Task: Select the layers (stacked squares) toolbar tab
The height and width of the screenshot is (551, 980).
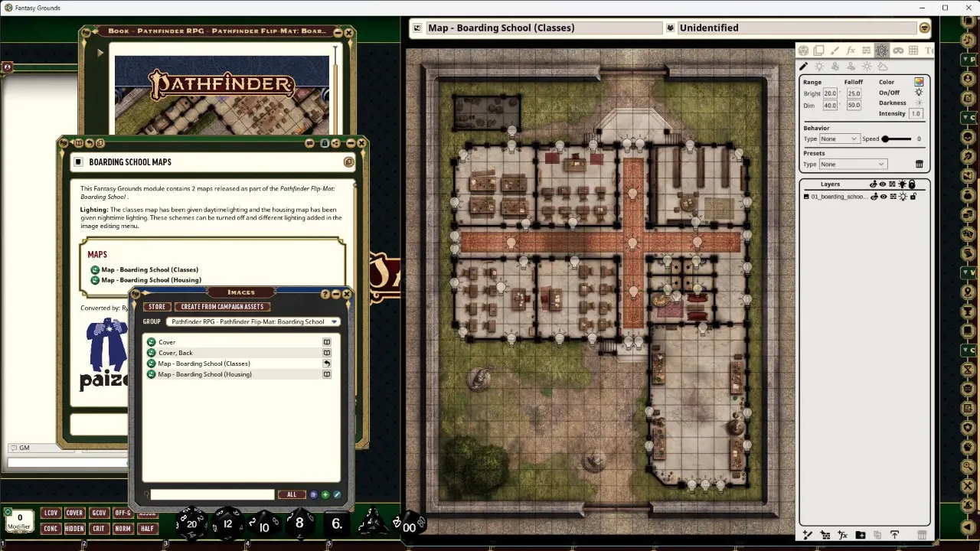Action: tap(818, 51)
